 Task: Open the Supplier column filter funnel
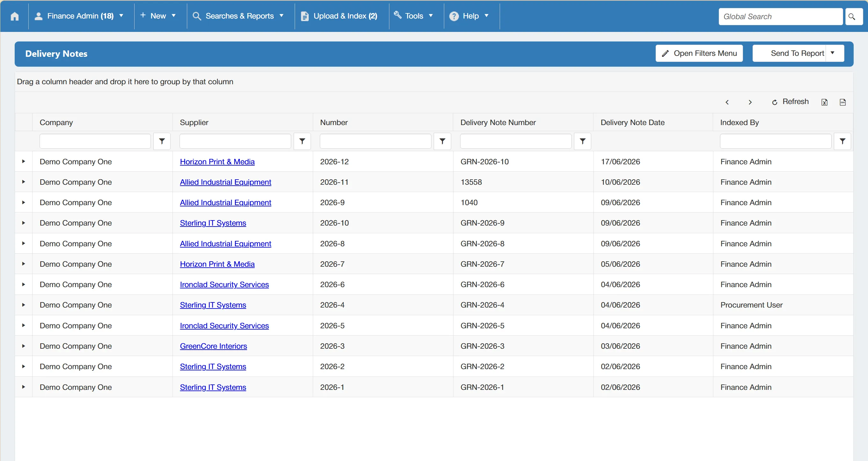tap(302, 141)
